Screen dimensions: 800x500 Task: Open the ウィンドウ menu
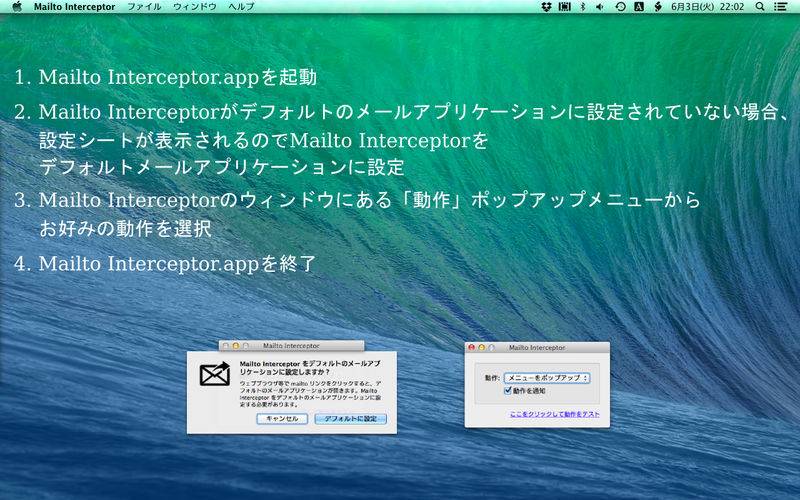194,6
